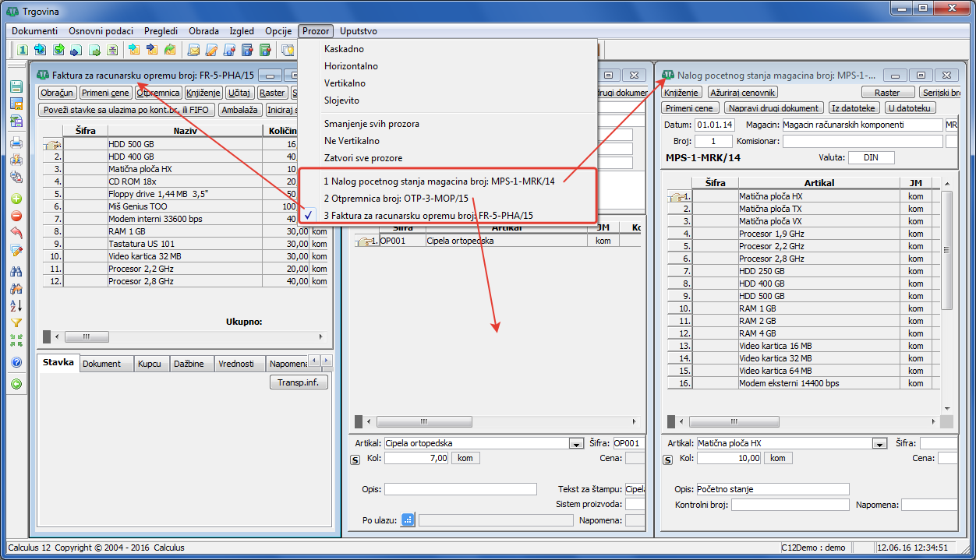Click the yellow funnel filter icon

[x=16, y=323]
